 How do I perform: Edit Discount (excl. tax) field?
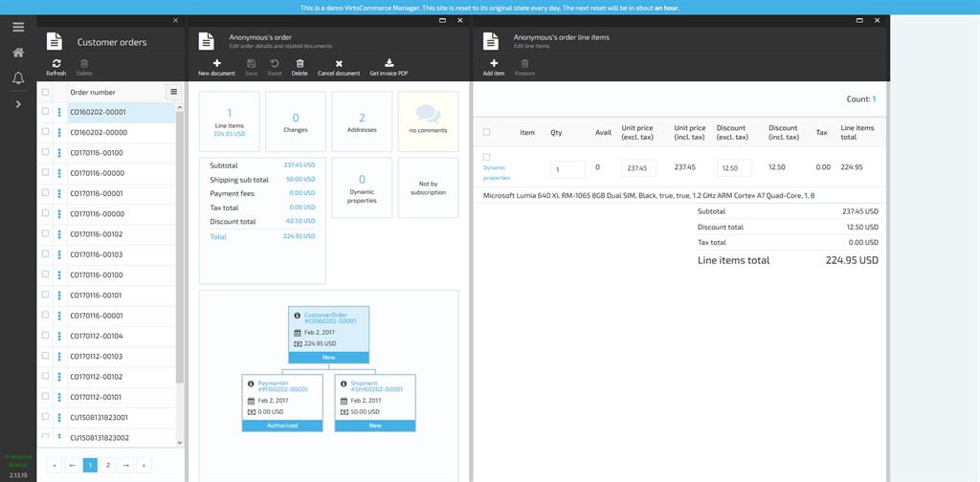734,168
